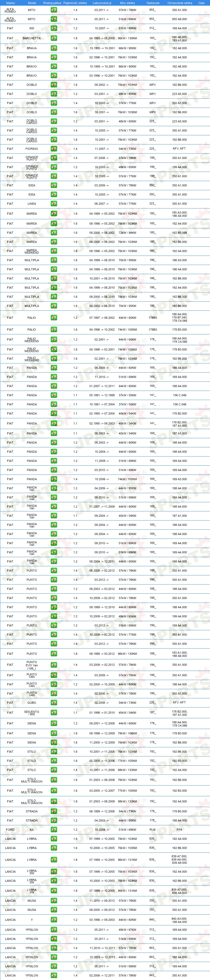Click the fuel icon for YPSILON 49kW / 67KM
Viewport: 210px width, 980px height.
coord(54,930)
